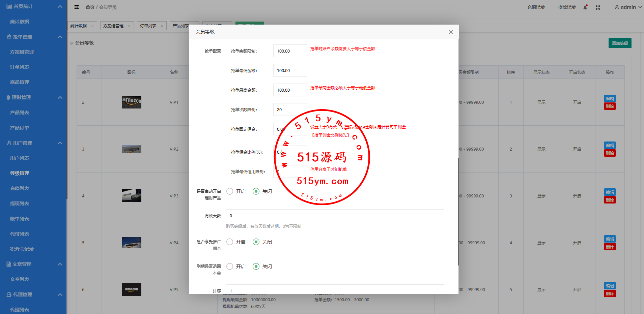
Task: Collapse the 首页统计 sidebar section
Action: coord(60,6)
